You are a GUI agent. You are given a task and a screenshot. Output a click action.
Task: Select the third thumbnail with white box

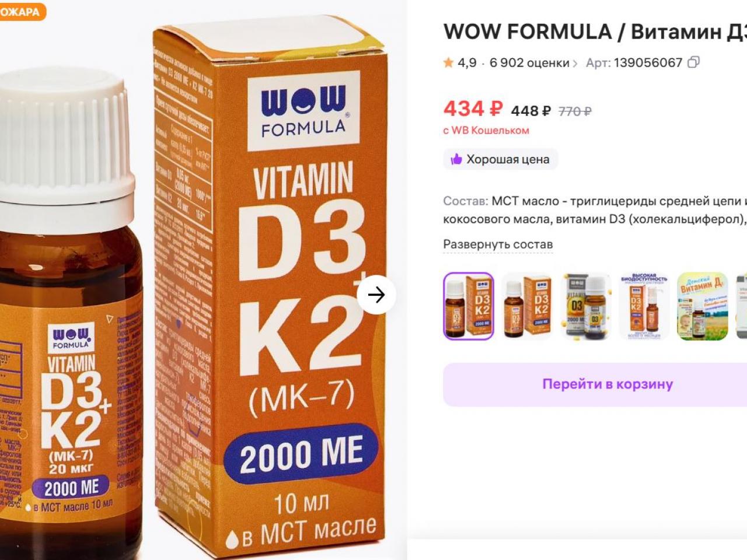click(585, 306)
